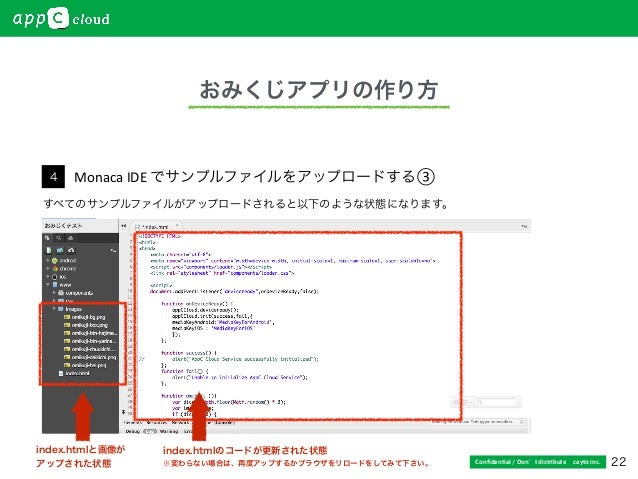Screen dimensions: 638x479
Task: Click the index.html file icon in tree
Action: click(61, 373)
